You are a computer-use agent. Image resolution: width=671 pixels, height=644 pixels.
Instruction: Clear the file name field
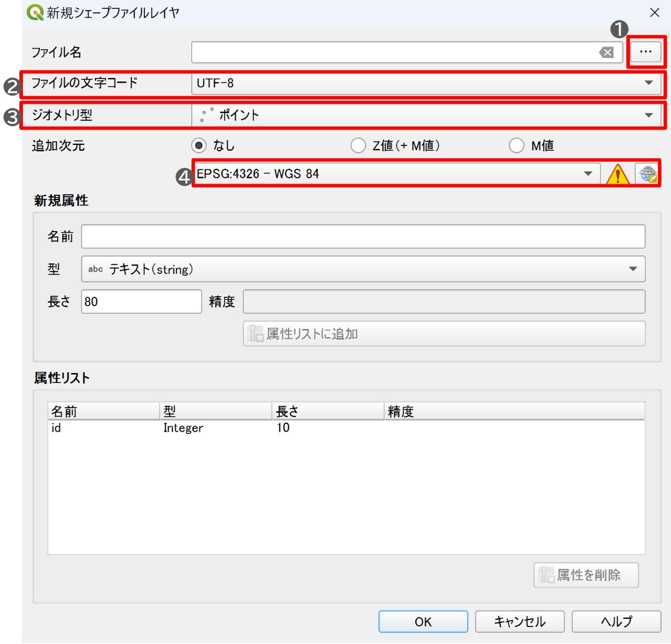pyautogui.click(x=606, y=52)
